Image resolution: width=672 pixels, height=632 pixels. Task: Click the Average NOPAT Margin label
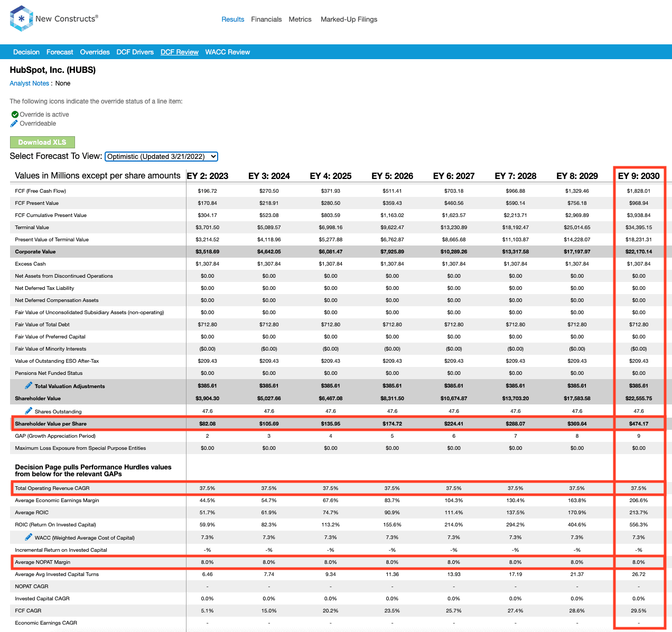click(x=43, y=562)
